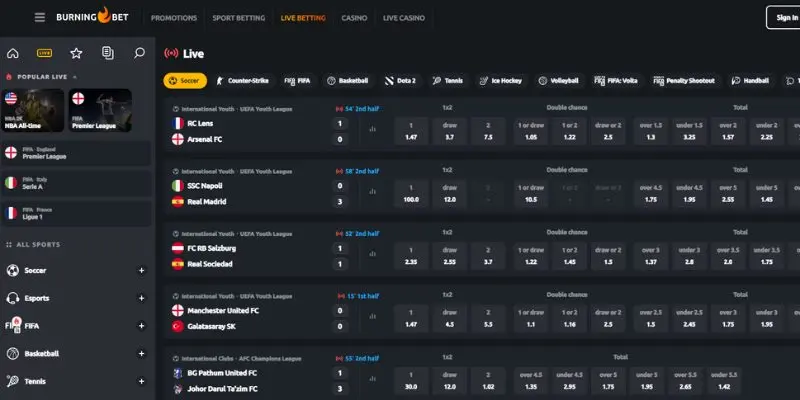Select the Counter-Strike sport filter
The image size is (800, 400).
pos(243,81)
